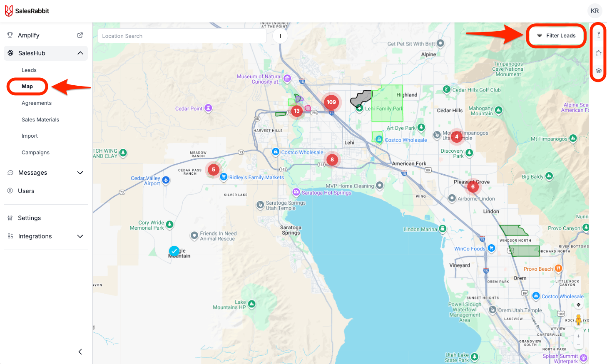
Task: Collapse the left sidebar with the arrow
Action: [80, 352]
